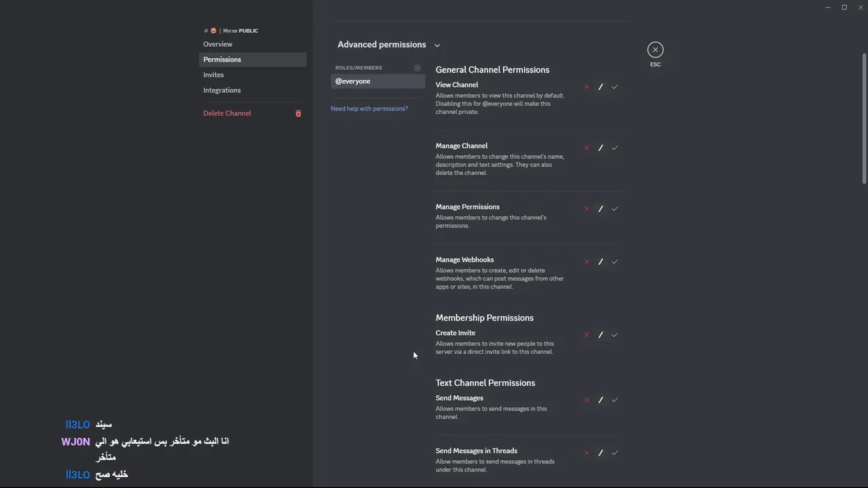This screenshot has height=488, width=868.
Task: Allow Send Messages with the green check
Action: tap(614, 400)
